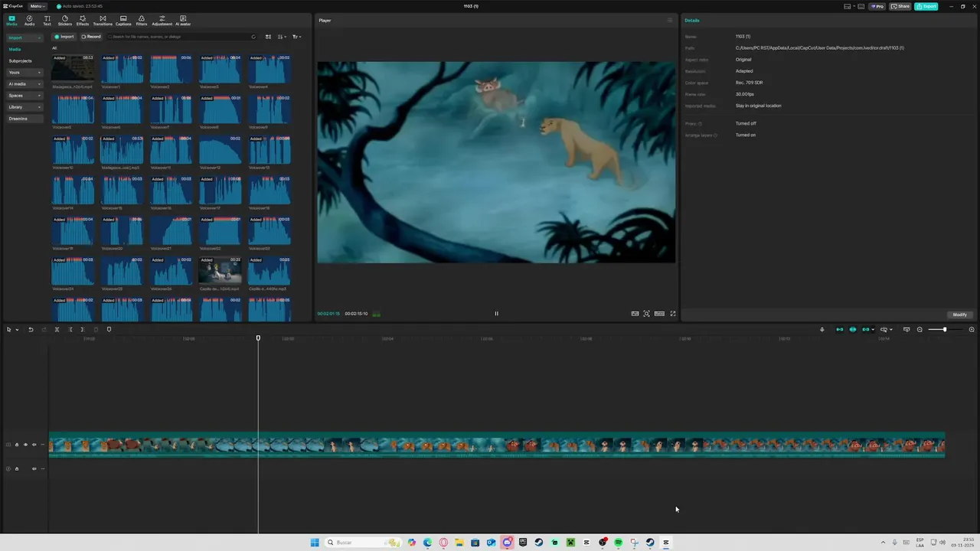Screen dimensions: 980x551
Task: Switch to the Stickers tab
Action: click(x=64, y=20)
